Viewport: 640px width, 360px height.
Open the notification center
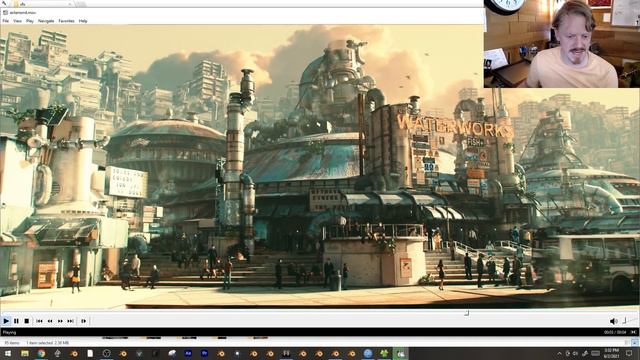pyautogui.click(x=629, y=353)
